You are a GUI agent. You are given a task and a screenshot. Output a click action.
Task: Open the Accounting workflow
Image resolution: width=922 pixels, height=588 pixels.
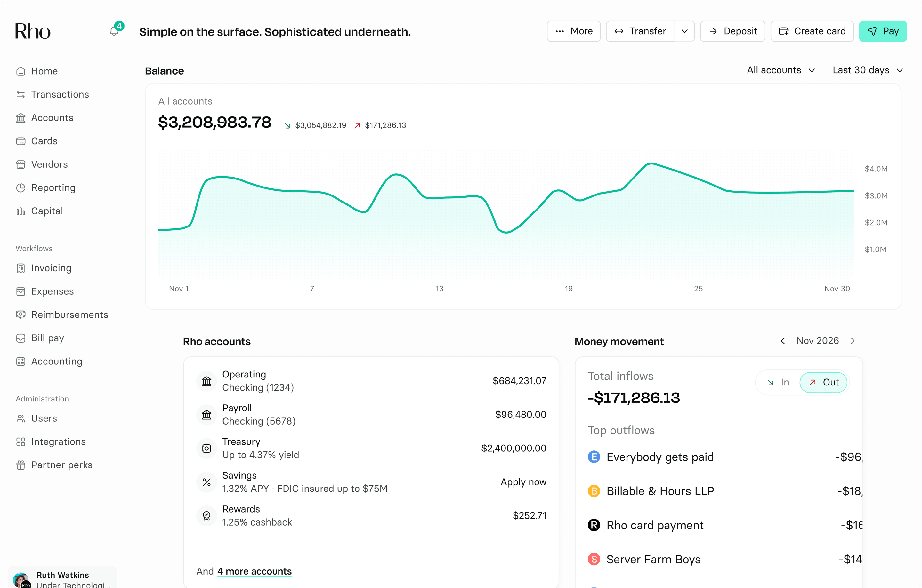click(x=49, y=362)
